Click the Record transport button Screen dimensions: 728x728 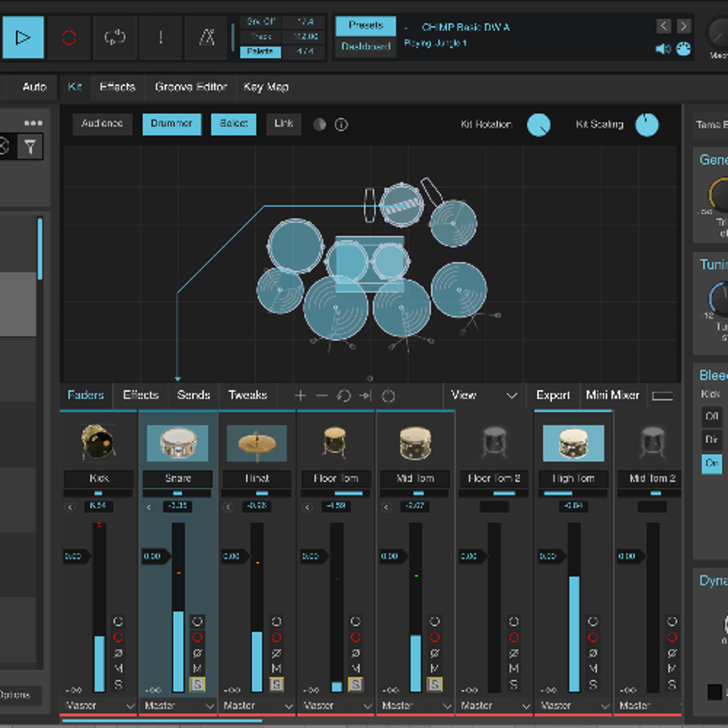point(69,38)
